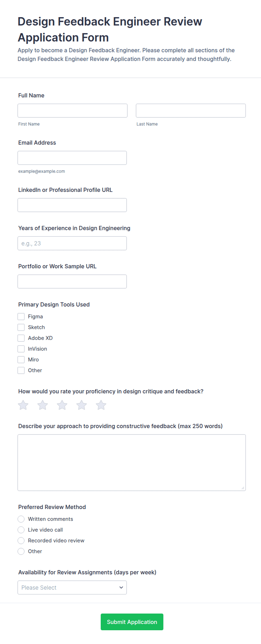Open the availability days dropdown
Screen dimensions: 261x644
point(72,587)
